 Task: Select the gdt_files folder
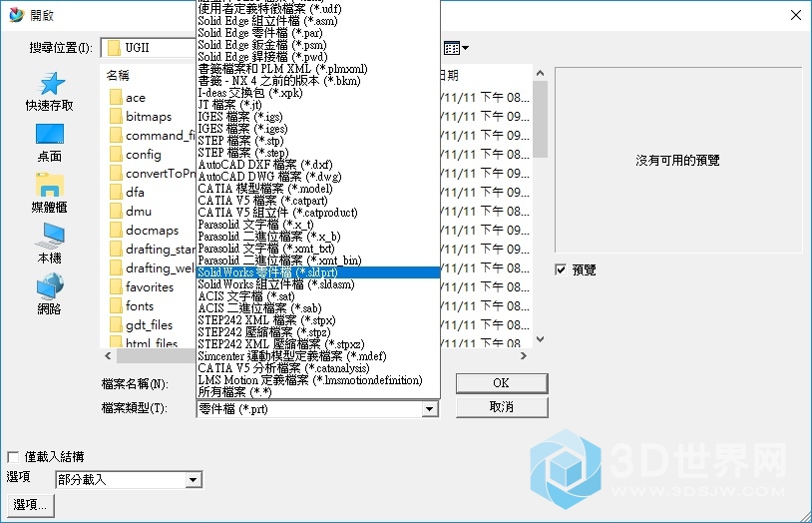[x=142, y=325]
